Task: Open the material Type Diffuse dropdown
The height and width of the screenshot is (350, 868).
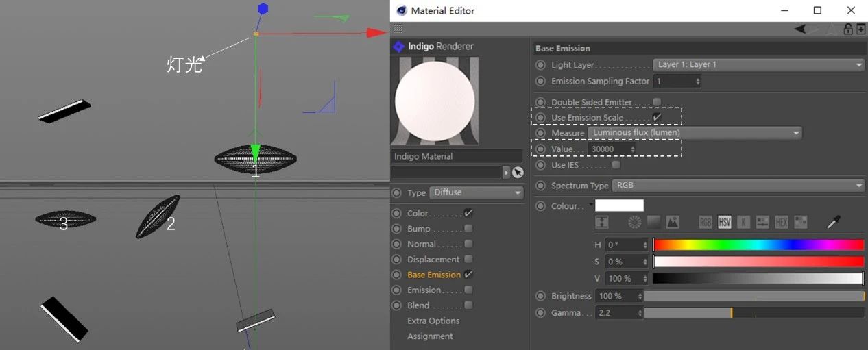Action: [477, 193]
